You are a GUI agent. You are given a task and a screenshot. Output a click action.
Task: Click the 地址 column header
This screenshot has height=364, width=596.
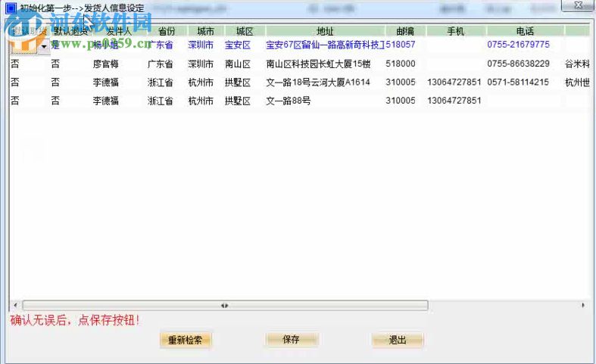pos(326,31)
